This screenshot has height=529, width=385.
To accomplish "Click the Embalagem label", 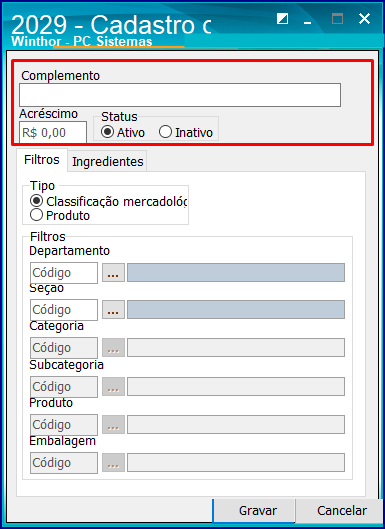I will [62, 441].
